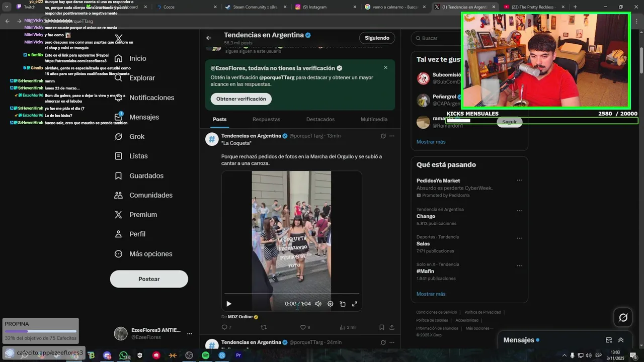Click Mostrar más under Qué está pasando
The width and height of the screenshot is (644, 362).
click(431, 294)
